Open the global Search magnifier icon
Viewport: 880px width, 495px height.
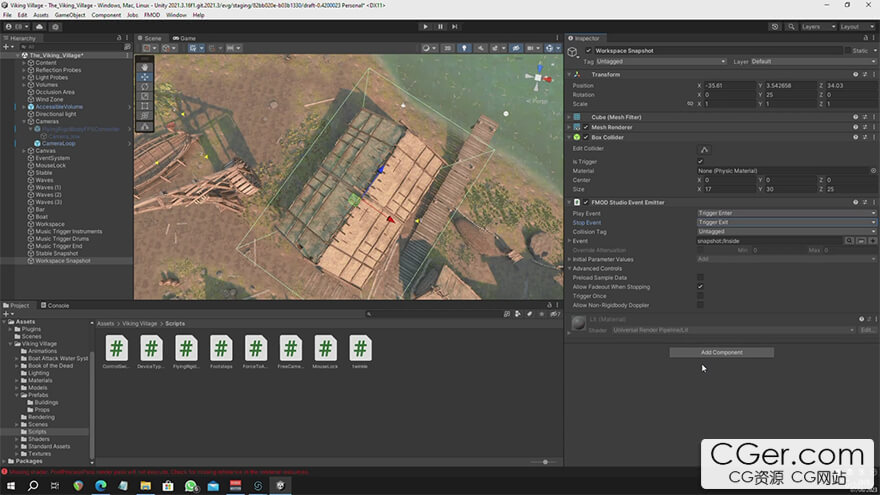tap(791, 26)
